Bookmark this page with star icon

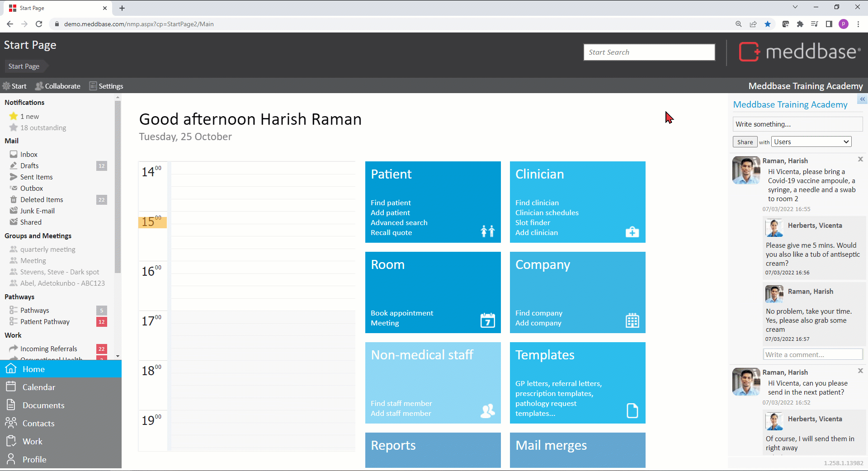[768, 24]
